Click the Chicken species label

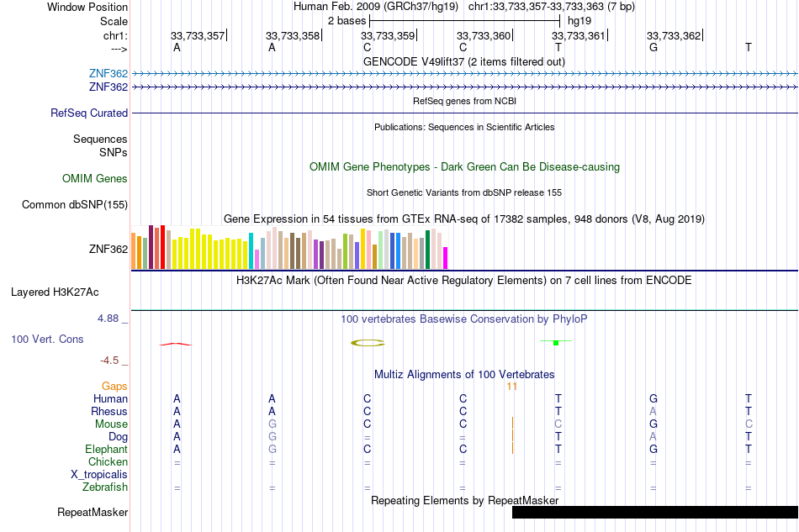click(108, 461)
